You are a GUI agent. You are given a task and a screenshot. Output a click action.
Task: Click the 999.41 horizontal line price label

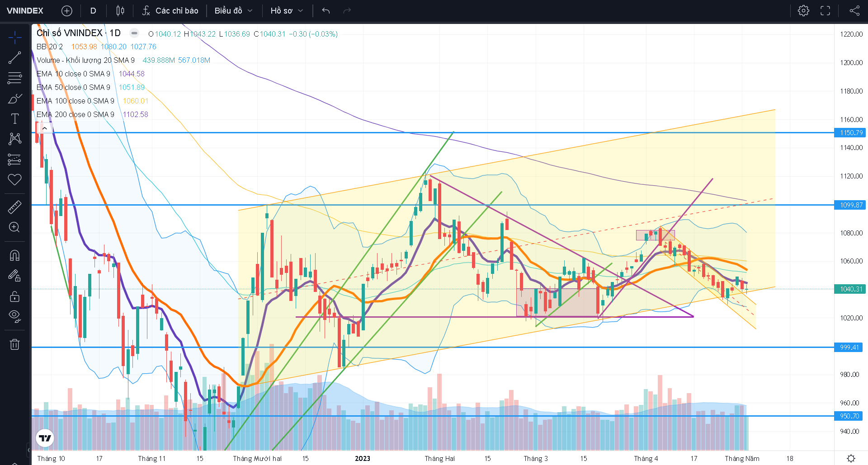click(849, 347)
